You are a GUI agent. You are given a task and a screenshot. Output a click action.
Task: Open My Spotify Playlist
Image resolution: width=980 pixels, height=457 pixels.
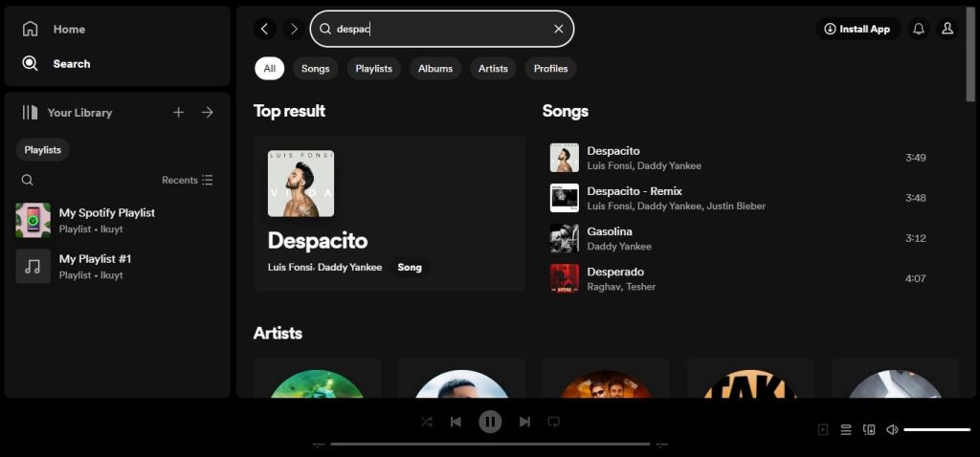point(118,220)
